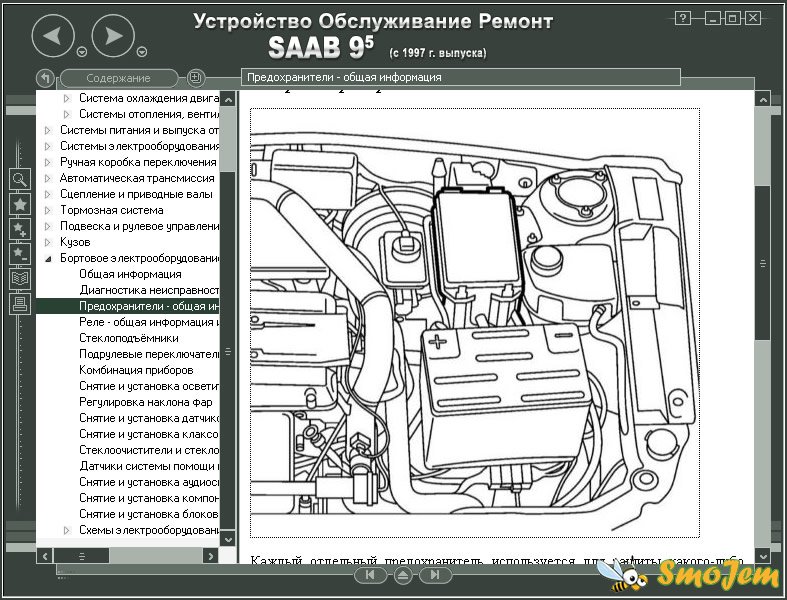The height and width of the screenshot is (600, 787).
Task: Open Подрулевые переключатели topic
Action: [149, 354]
